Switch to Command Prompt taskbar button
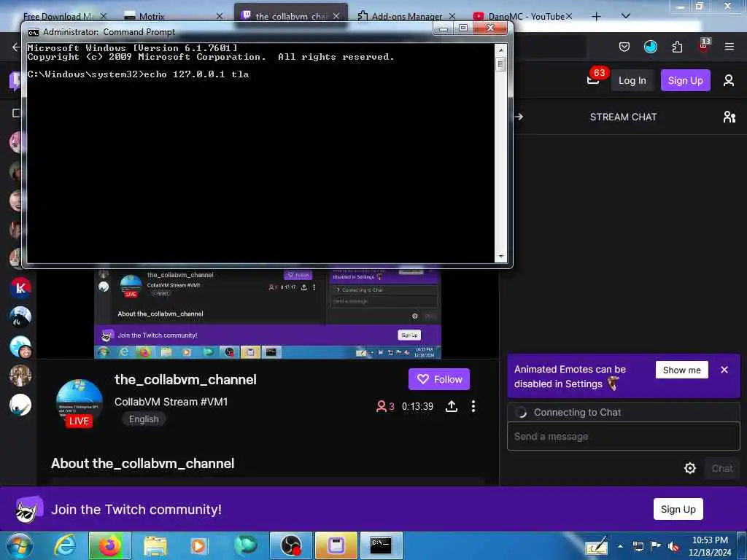747x560 pixels. (381, 545)
